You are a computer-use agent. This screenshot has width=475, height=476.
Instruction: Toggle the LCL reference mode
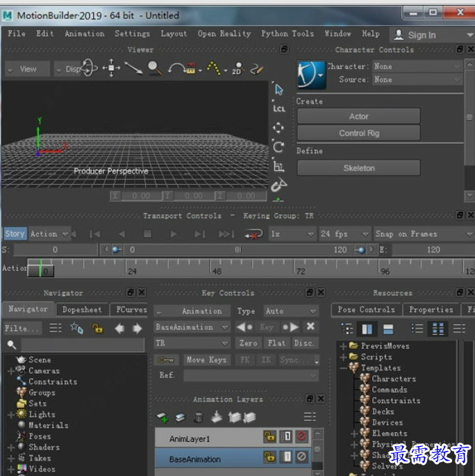(x=279, y=108)
